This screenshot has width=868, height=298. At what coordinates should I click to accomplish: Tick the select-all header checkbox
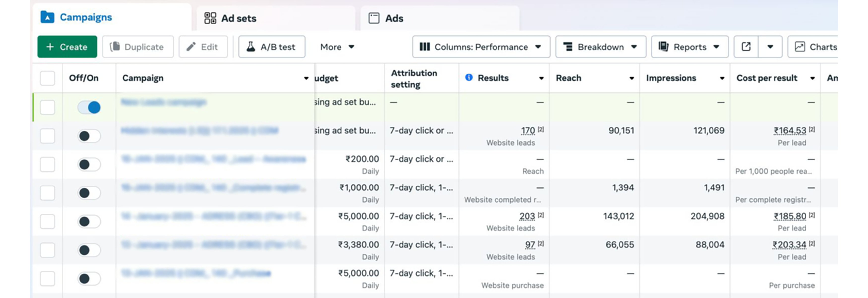coord(48,78)
